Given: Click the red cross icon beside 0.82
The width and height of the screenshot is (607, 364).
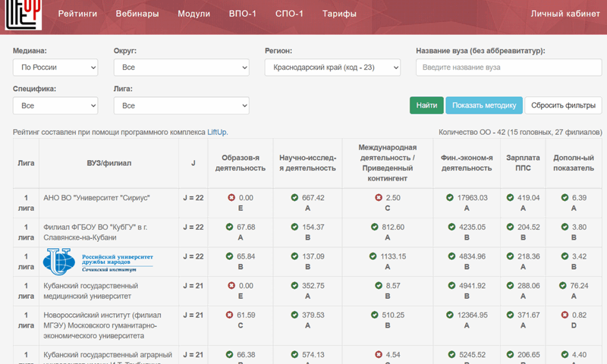Looking at the screenshot, I should (565, 315).
